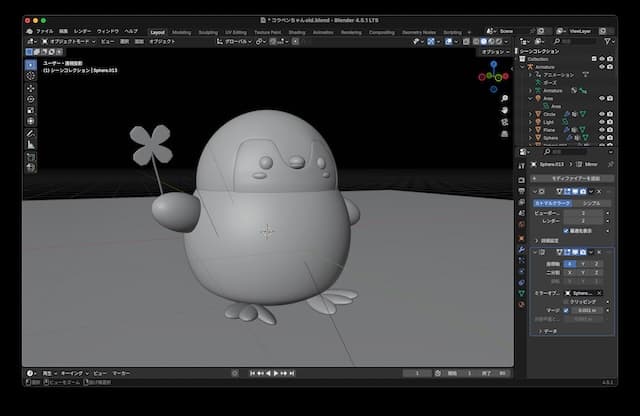Expand the Plane item in the outliner
This screenshot has height=416, width=640.
coord(530,130)
